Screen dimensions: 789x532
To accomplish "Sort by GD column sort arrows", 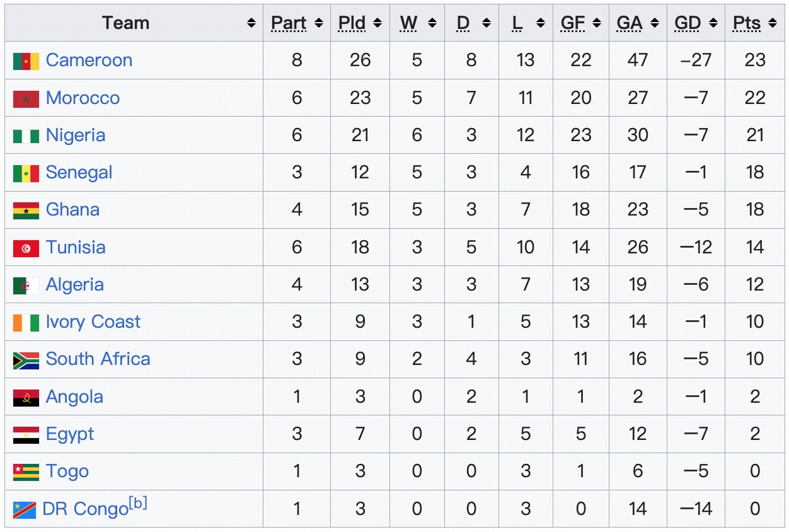I will point(713,23).
